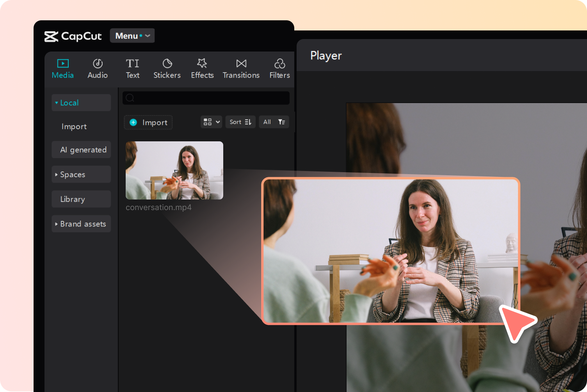Image resolution: width=587 pixels, height=392 pixels.
Task: Switch to the Library section
Action: (x=73, y=199)
